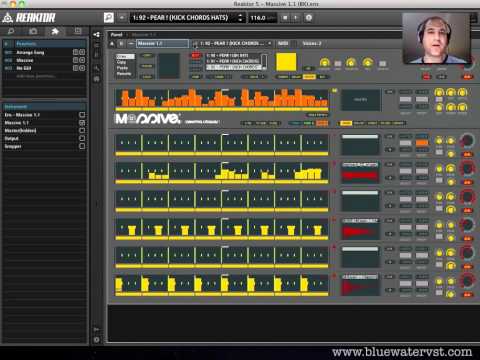This screenshot has height=360, width=480.
Task: Toggle the orange lit button on track one
Action: [422, 143]
